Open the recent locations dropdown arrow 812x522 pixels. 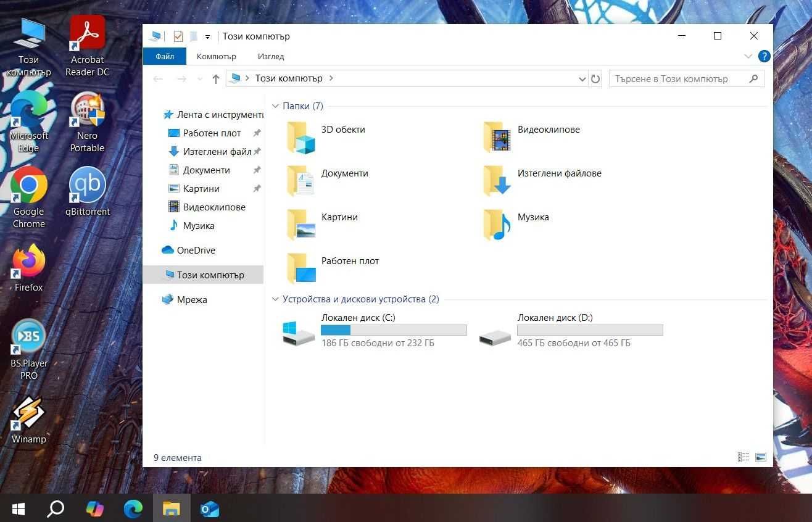pos(199,79)
